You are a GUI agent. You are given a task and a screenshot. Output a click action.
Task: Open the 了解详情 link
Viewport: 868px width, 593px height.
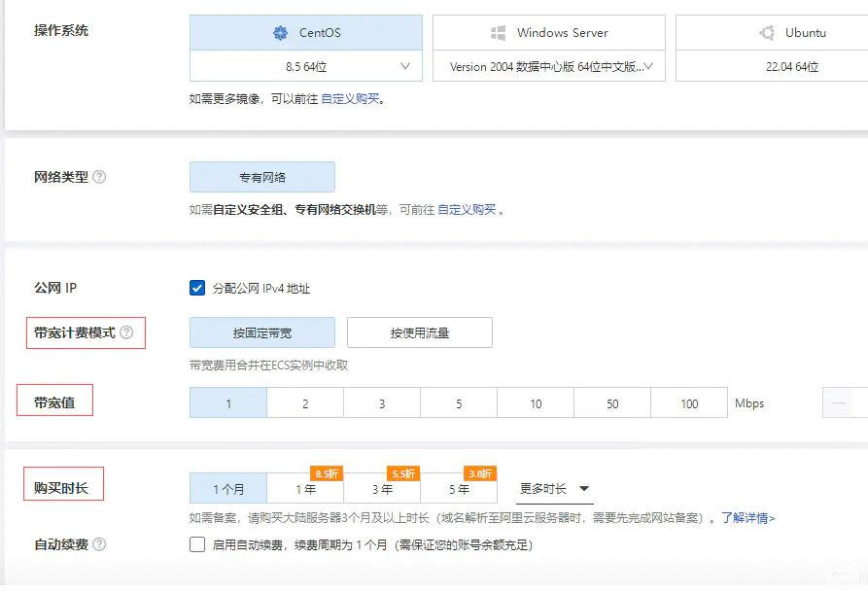(x=747, y=518)
